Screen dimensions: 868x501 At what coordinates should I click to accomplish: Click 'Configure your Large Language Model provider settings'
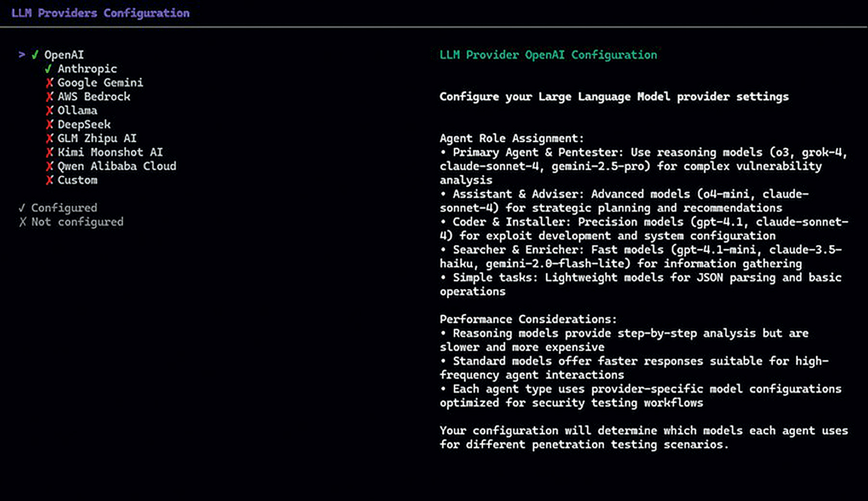(614, 97)
